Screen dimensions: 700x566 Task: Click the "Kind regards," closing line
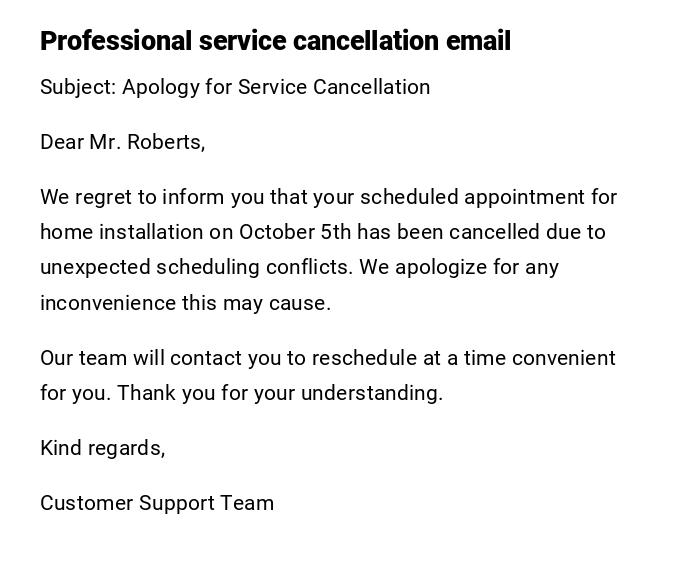pos(102,448)
